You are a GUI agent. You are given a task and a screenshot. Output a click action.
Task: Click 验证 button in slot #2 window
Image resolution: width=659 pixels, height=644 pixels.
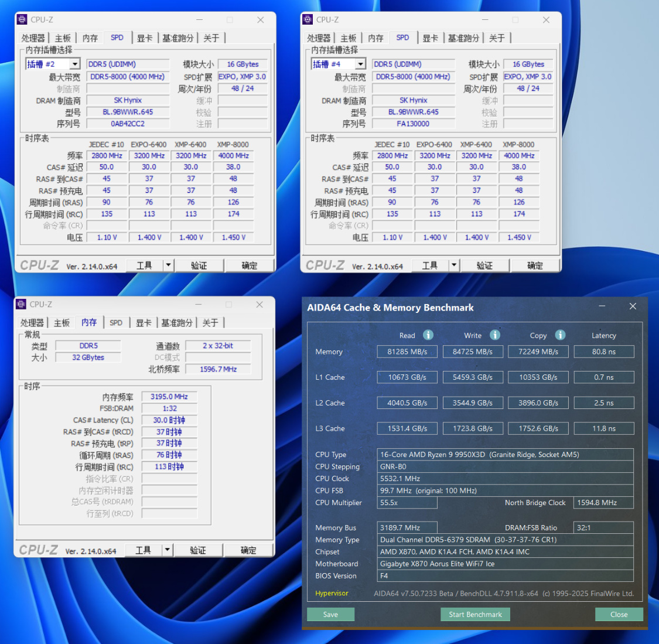199,265
